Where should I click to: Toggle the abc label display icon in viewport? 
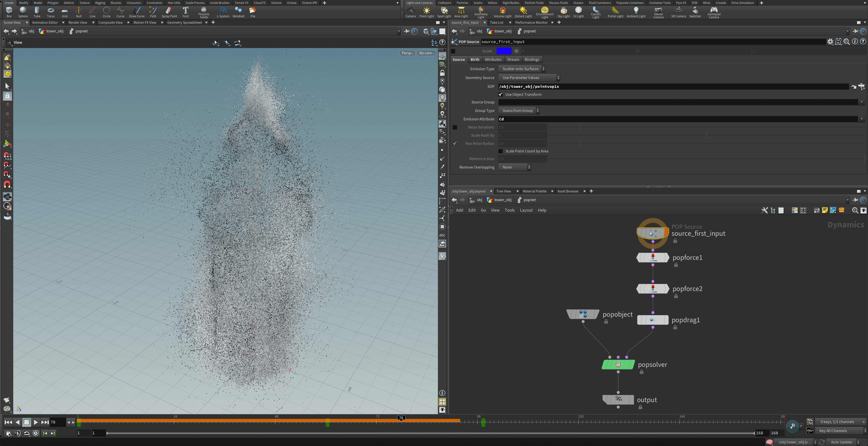click(x=442, y=235)
